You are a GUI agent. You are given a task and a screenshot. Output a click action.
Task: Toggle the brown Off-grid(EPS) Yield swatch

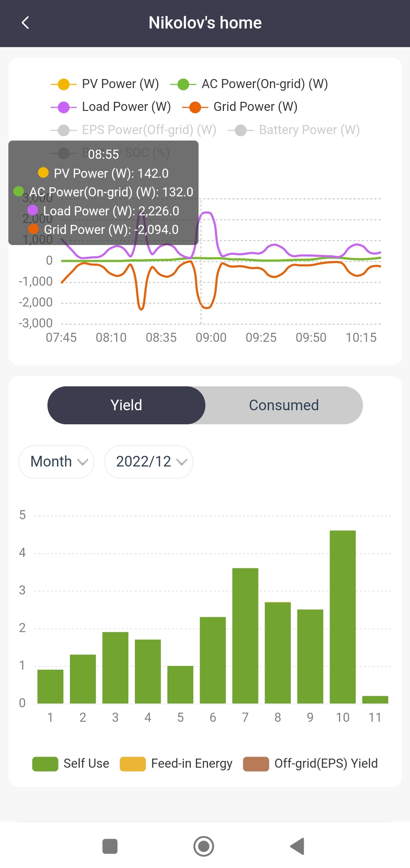pos(256,764)
